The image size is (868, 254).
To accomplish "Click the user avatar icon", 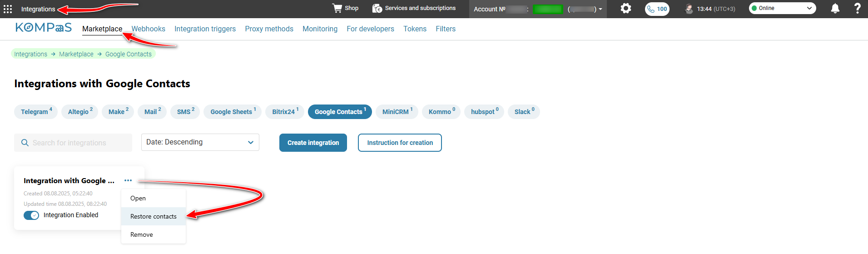I will tap(689, 9).
